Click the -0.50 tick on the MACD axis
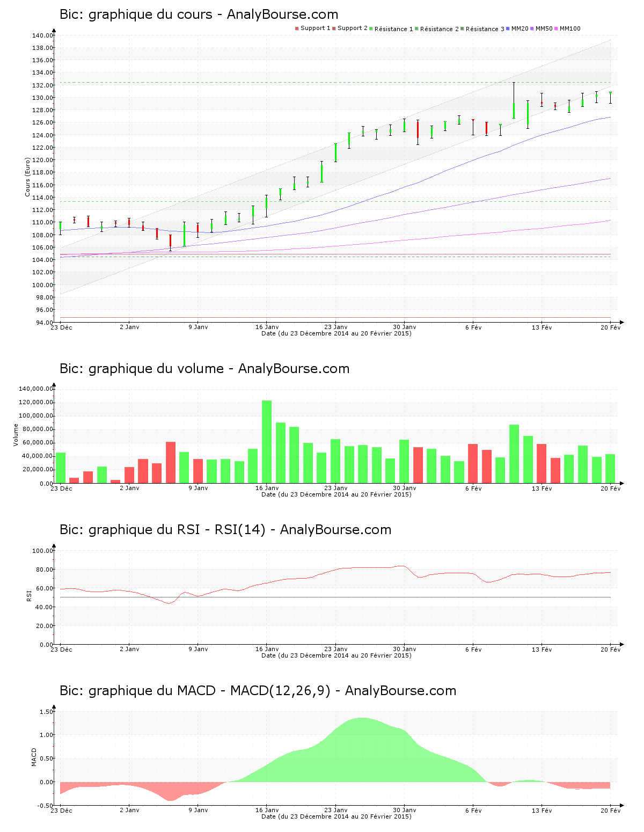This screenshot has width=644, height=832. click(x=45, y=806)
